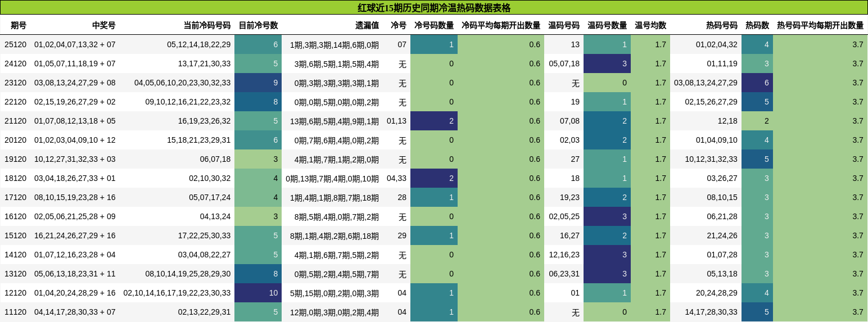Click period number 18120
This screenshot has width=868, height=322.
[16, 178]
